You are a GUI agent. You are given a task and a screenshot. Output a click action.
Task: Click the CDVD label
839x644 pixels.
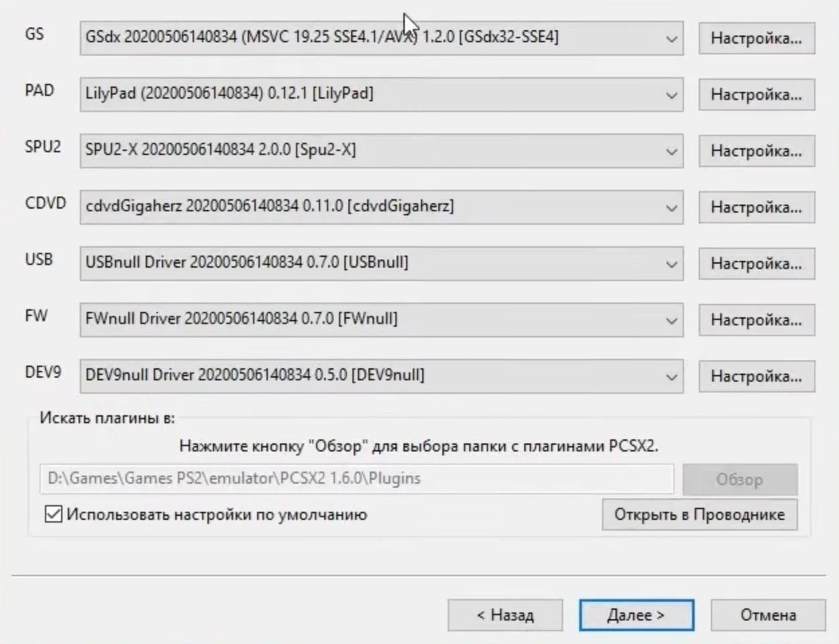pyautogui.click(x=46, y=203)
